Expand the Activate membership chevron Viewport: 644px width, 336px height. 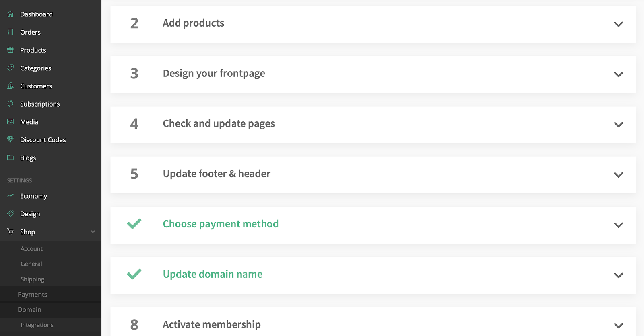(619, 326)
